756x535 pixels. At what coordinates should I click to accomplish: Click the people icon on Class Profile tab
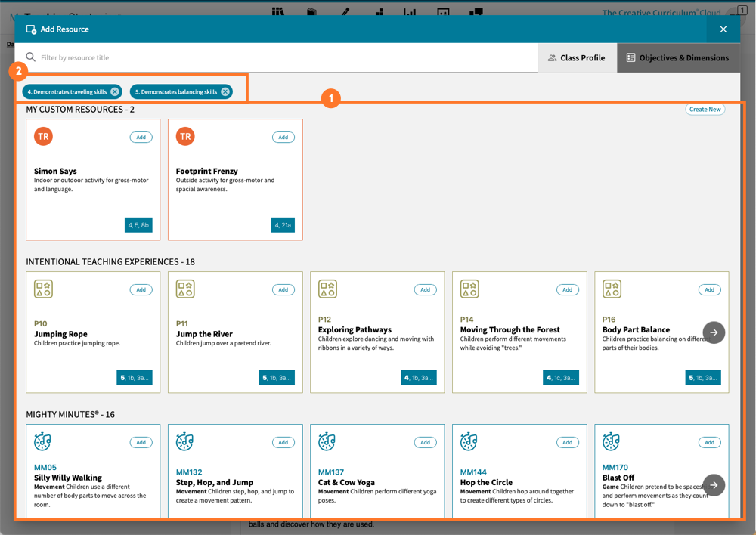coord(554,57)
